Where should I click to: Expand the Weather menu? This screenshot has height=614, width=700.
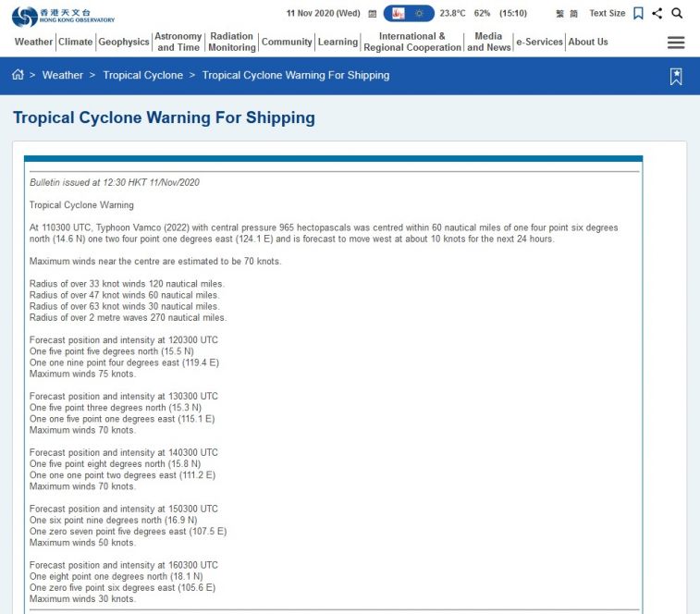tap(34, 42)
